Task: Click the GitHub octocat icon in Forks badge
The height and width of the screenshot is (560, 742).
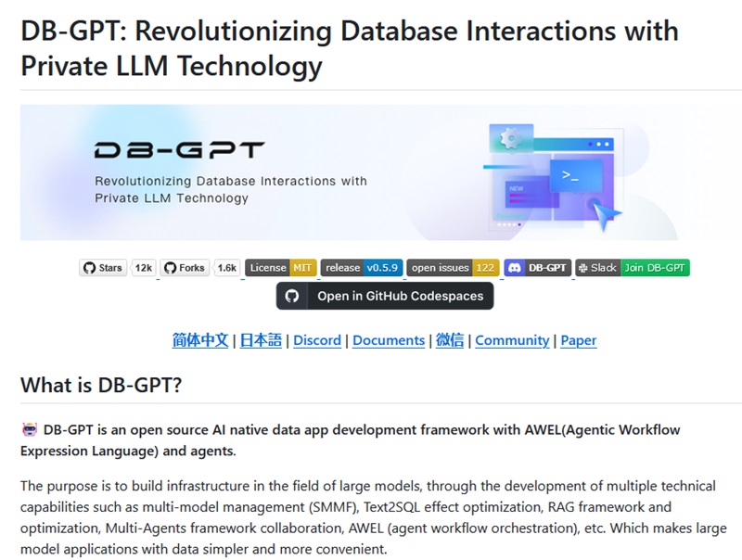Action: point(171,268)
